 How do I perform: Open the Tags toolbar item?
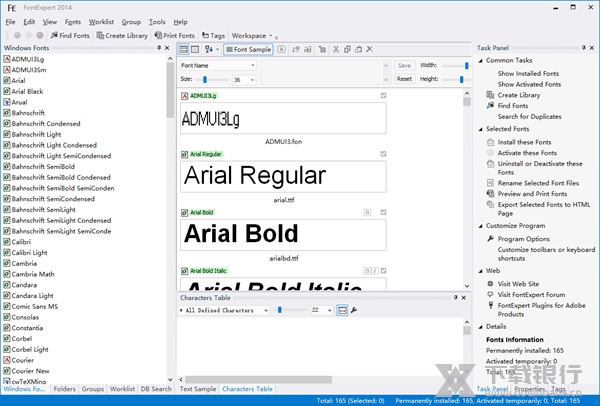214,35
